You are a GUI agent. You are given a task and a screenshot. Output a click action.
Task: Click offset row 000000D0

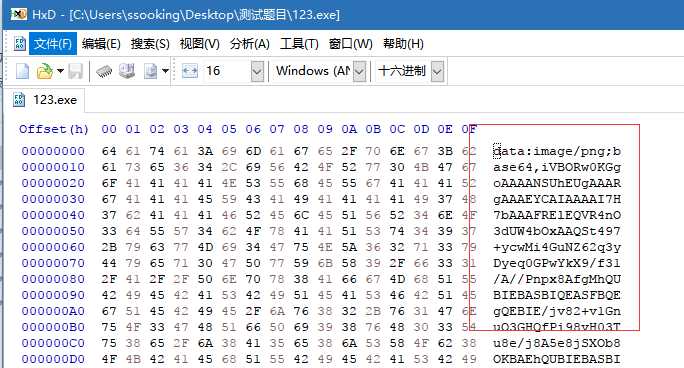click(53, 359)
